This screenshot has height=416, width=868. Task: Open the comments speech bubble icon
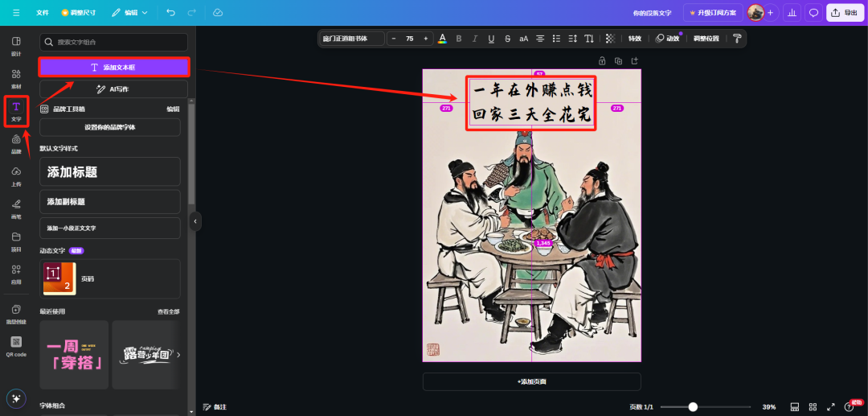(x=813, y=13)
